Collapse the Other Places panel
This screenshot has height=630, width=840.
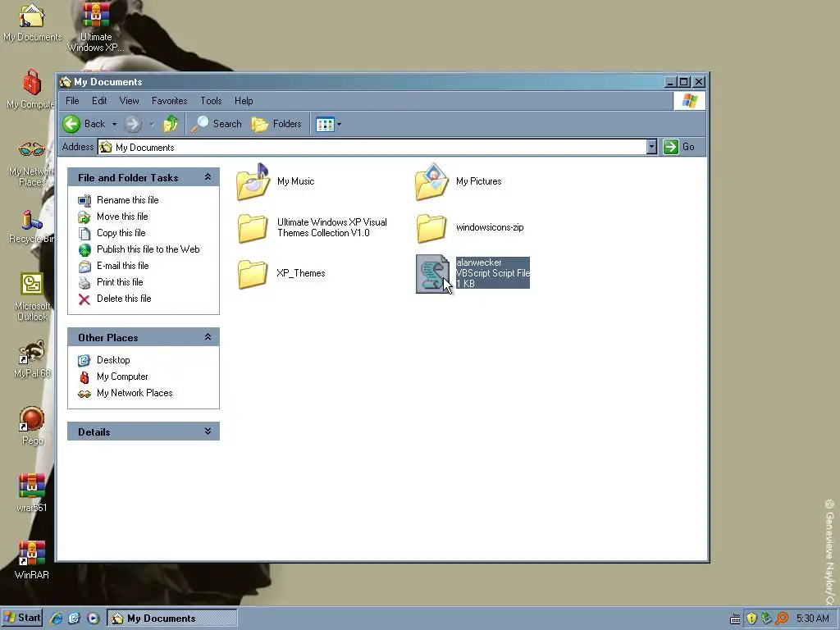pos(208,337)
